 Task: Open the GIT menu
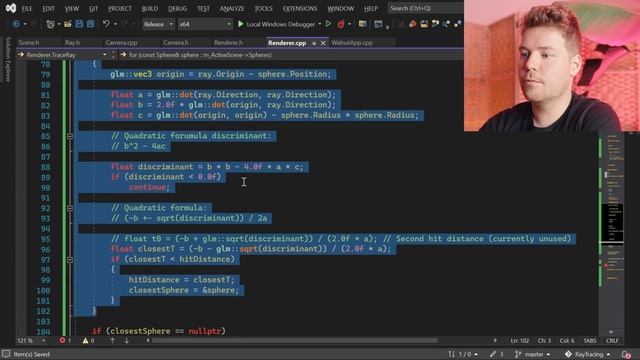pyautogui.click(x=93, y=9)
